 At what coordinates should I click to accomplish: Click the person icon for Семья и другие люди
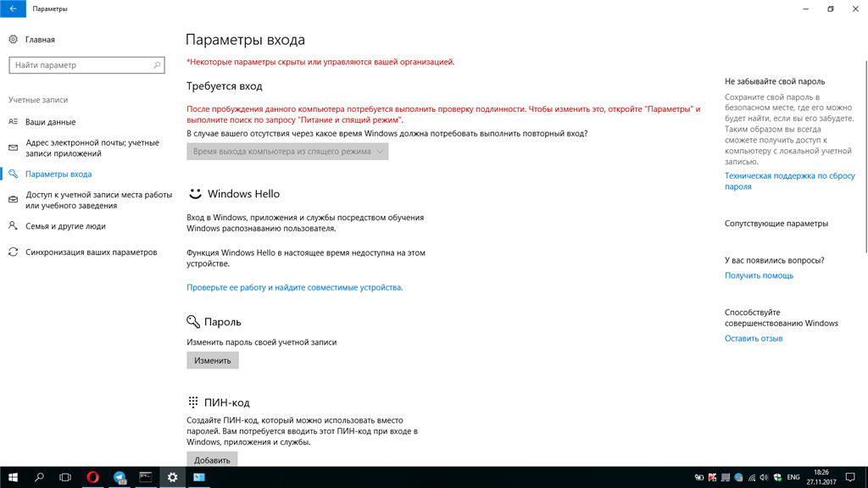point(14,225)
